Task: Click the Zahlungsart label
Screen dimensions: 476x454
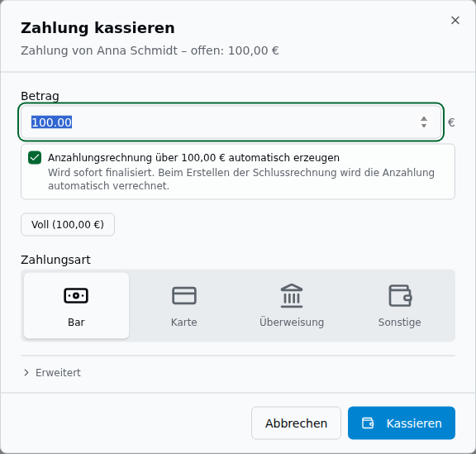Action: tap(55, 260)
